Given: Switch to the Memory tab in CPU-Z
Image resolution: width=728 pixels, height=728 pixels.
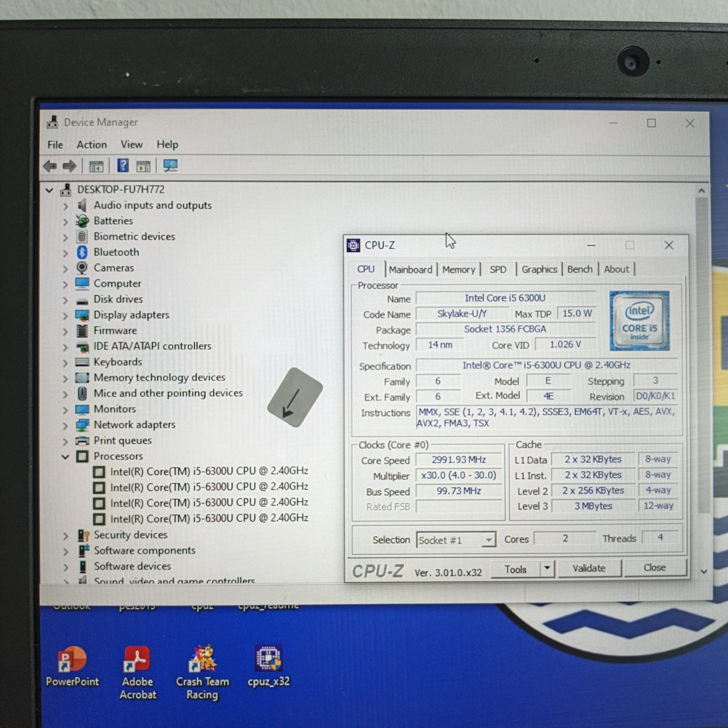Looking at the screenshot, I should tap(458, 270).
